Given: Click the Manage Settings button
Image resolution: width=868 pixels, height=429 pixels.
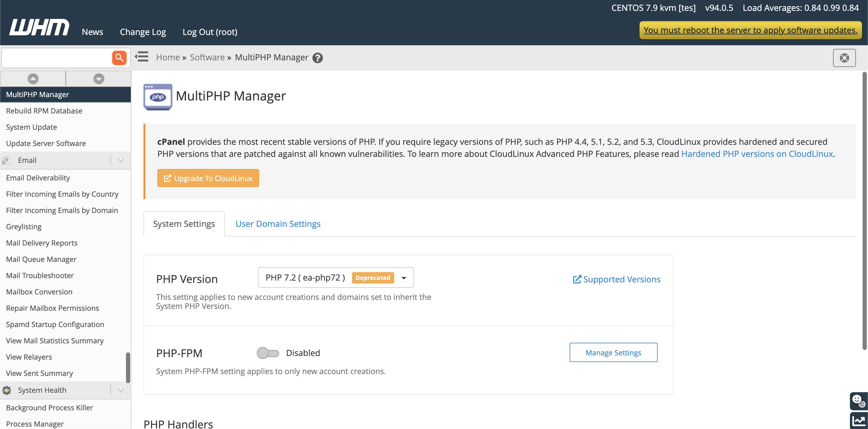Looking at the screenshot, I should coord(613,352).
